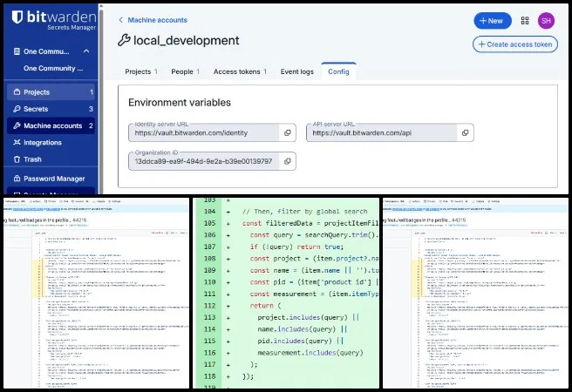Image resolution: width=572 pixels, height=392 pixels.
Task: Open Secrets in the sidebar
Action: pyautogui.click(x=51, y=109)
